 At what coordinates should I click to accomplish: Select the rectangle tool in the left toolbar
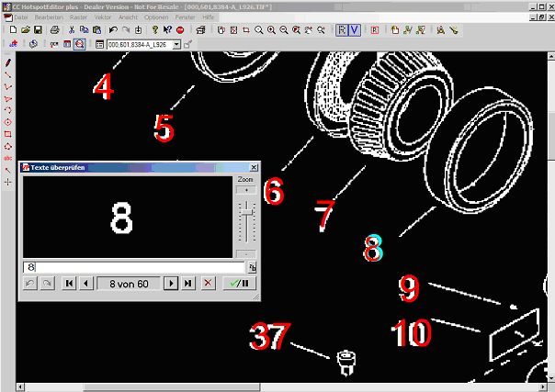click(x=7, y=134)
